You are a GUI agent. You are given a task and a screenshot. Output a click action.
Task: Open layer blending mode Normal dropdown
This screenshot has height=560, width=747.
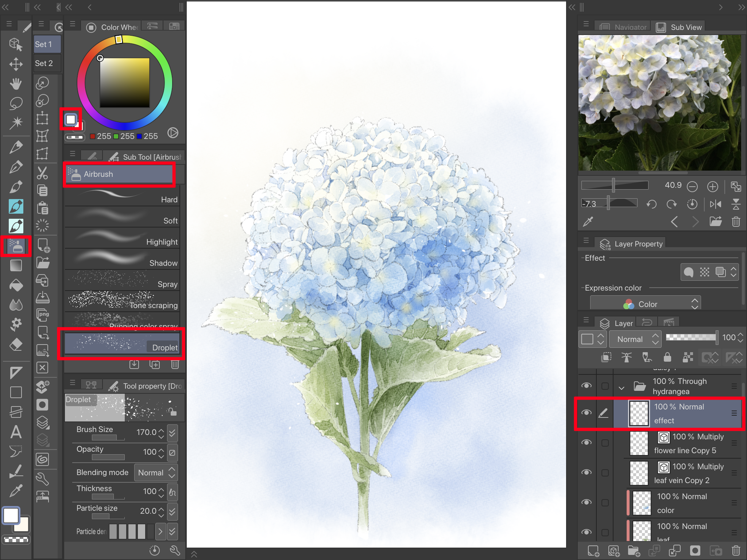pyautogui.click(x=635, y=339)
